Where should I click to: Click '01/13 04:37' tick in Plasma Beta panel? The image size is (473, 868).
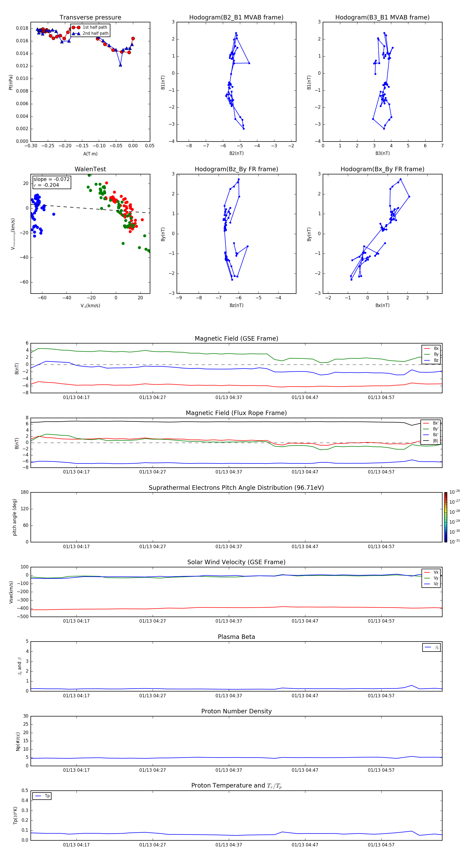pyautogui.click(x=229, y=695)
